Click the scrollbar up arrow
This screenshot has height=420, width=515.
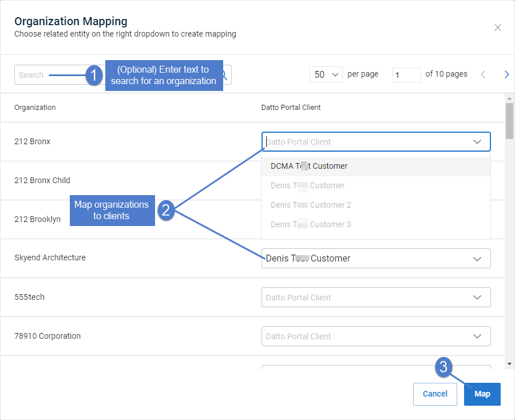509,98
